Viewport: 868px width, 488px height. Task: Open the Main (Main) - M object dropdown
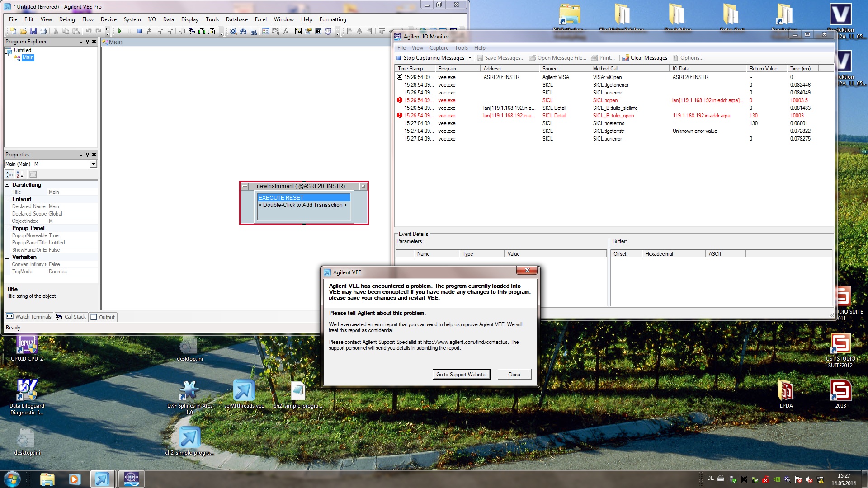(x=93, y=164)
